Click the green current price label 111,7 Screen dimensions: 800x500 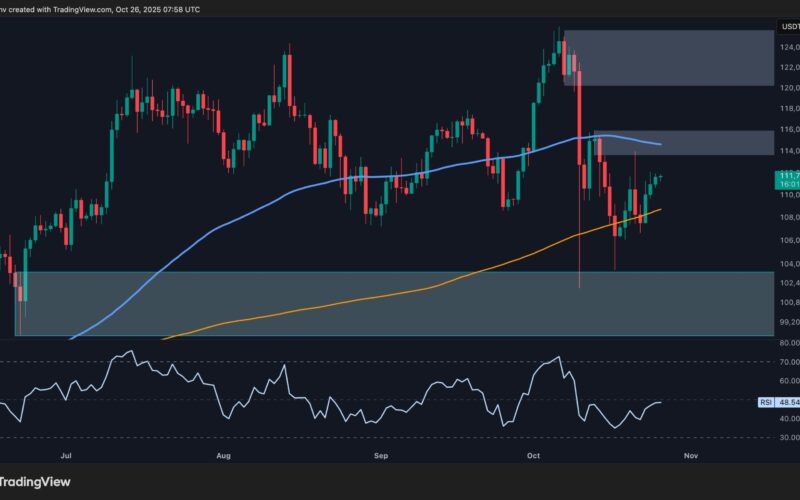[787, 180]
